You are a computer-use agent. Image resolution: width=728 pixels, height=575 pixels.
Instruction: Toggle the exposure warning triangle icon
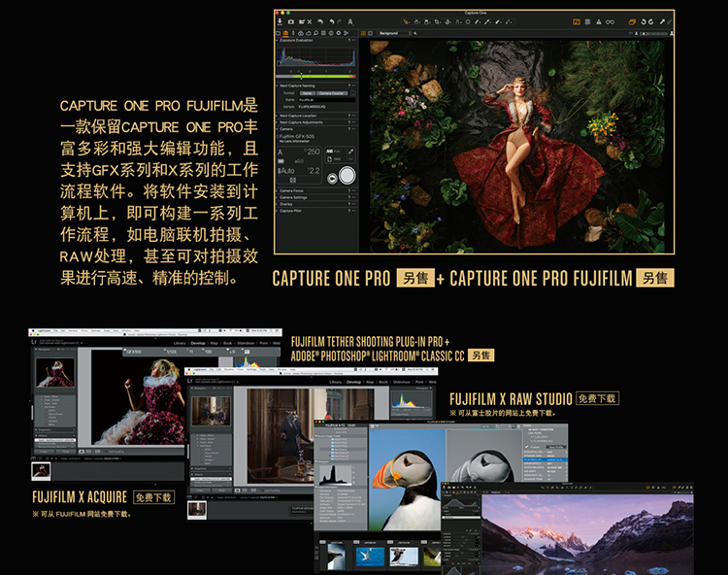click(599, 21)
